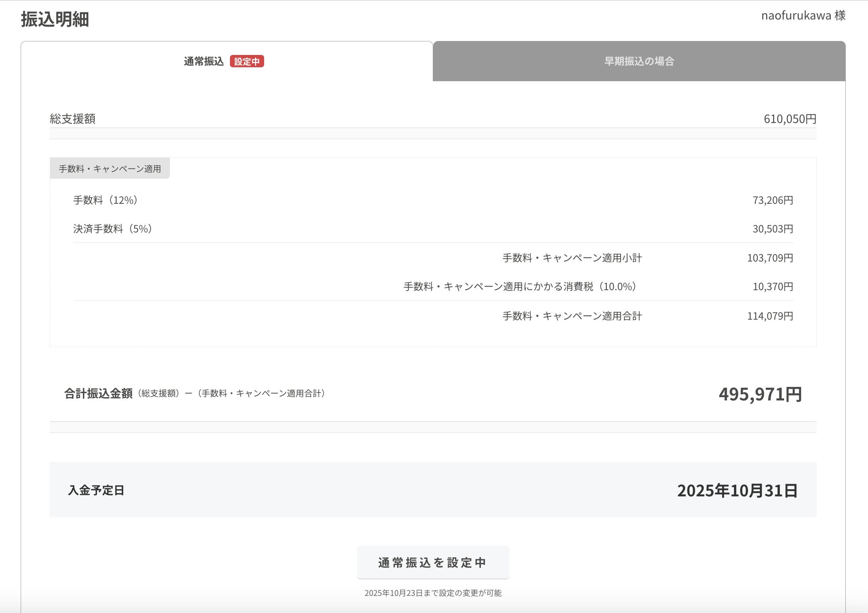Click the 114,079円 fees total value

770,316
